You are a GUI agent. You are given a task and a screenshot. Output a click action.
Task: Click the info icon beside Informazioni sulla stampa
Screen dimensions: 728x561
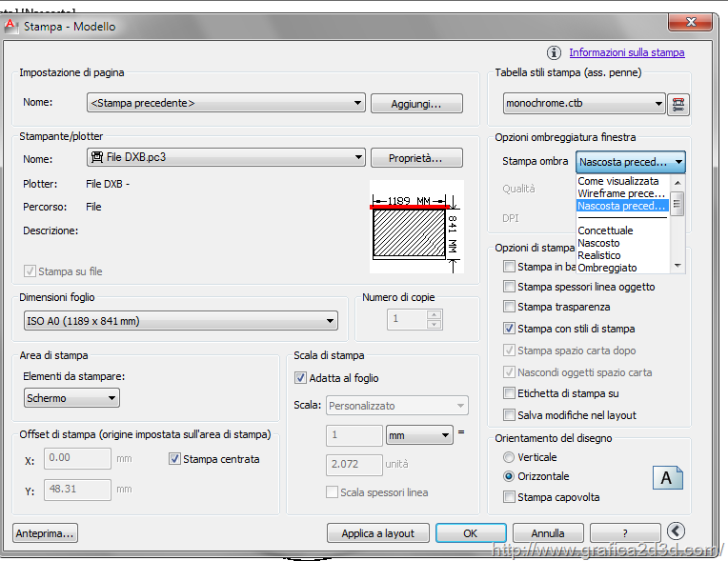555,53
